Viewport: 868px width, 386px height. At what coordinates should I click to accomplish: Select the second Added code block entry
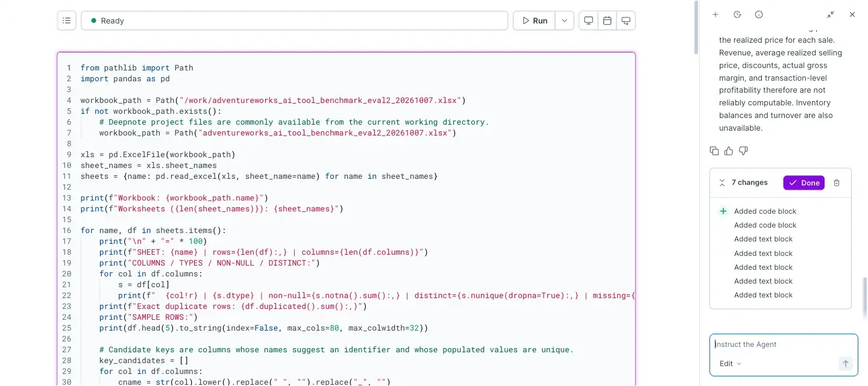coord(765,225)
